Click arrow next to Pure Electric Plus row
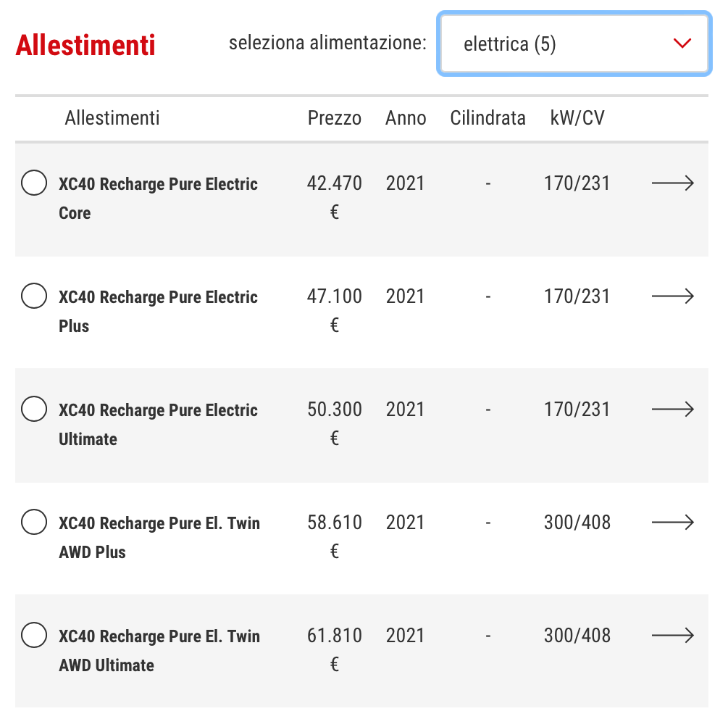 coord(673,296)
